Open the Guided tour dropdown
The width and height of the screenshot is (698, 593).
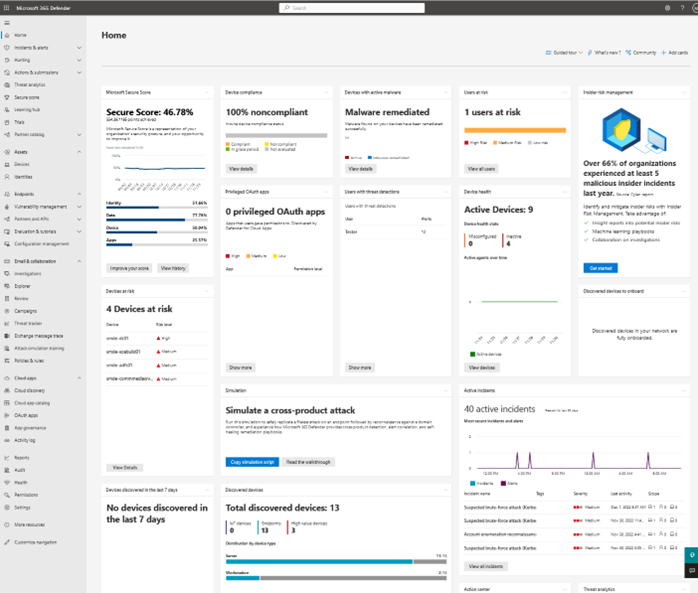click(564, 53)
